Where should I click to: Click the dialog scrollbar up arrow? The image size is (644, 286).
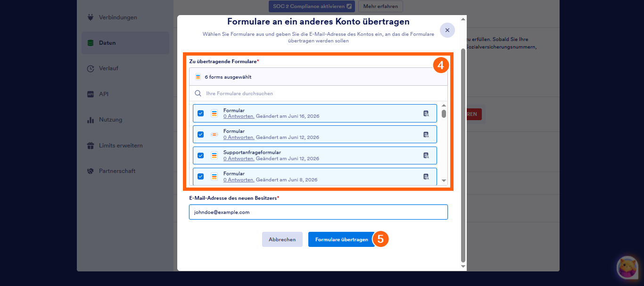[x=463, y=19]
